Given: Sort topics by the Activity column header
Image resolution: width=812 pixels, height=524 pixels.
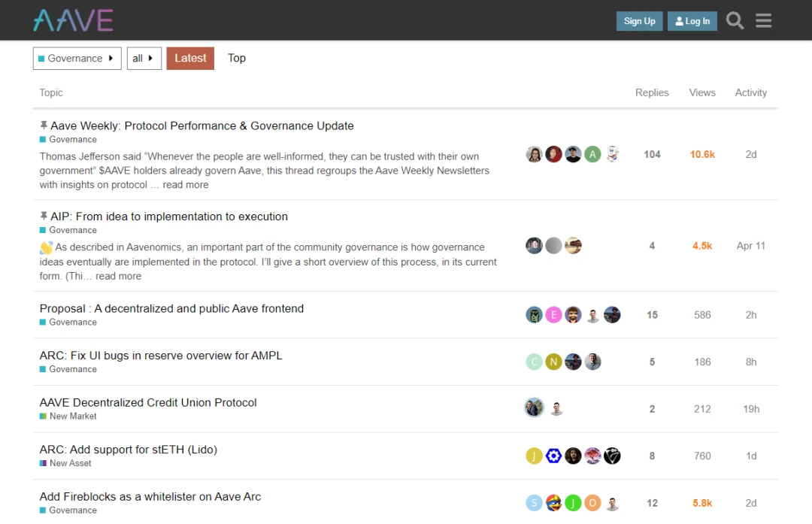Looking at the screenshot, I should coord(751,92).
